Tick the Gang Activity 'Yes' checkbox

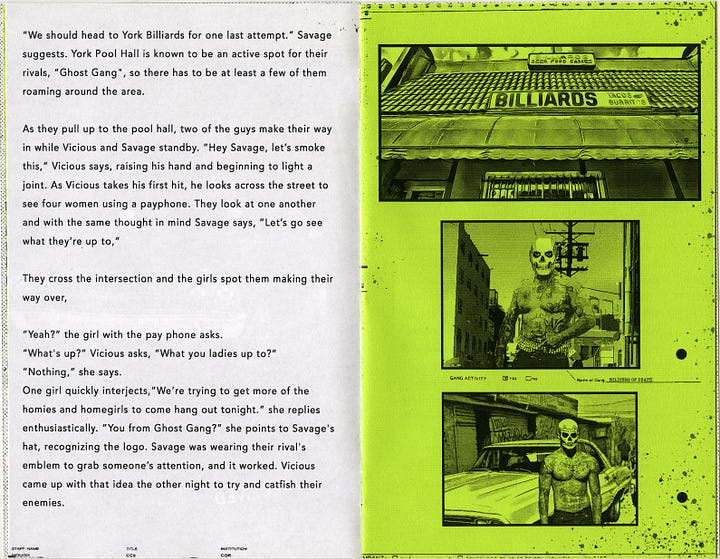[x=505, y=379]
